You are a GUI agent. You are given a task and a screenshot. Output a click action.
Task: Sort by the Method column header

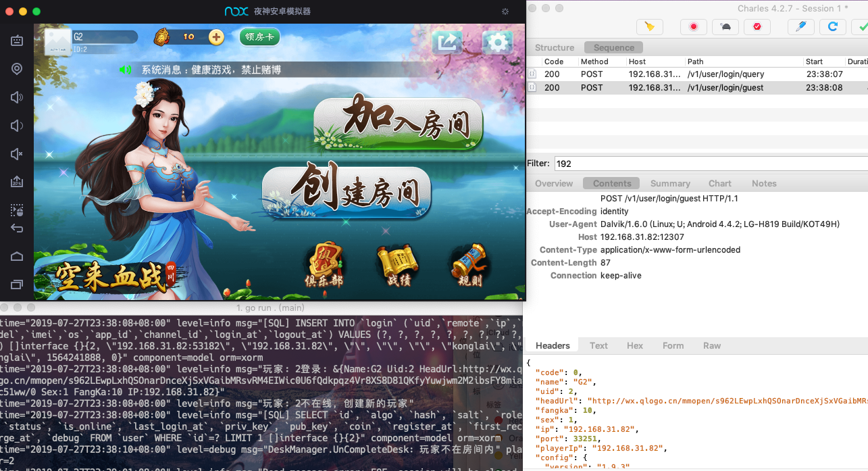601,61
